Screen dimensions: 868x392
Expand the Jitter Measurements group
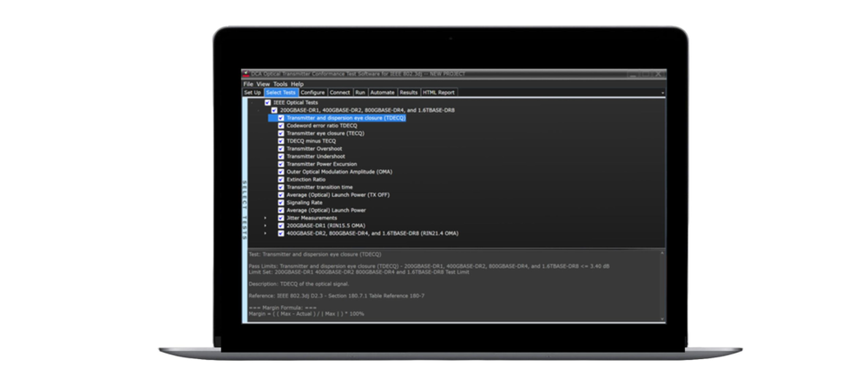click(266, 218)
